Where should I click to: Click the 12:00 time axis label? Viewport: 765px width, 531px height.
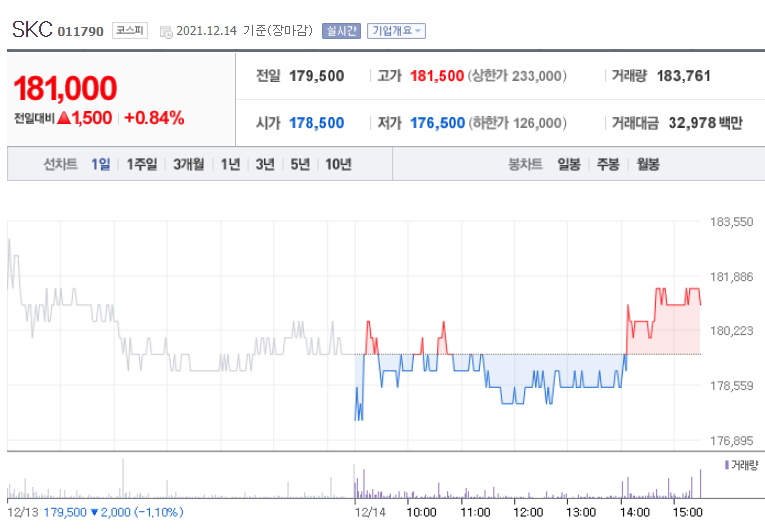tap(528, 512)
